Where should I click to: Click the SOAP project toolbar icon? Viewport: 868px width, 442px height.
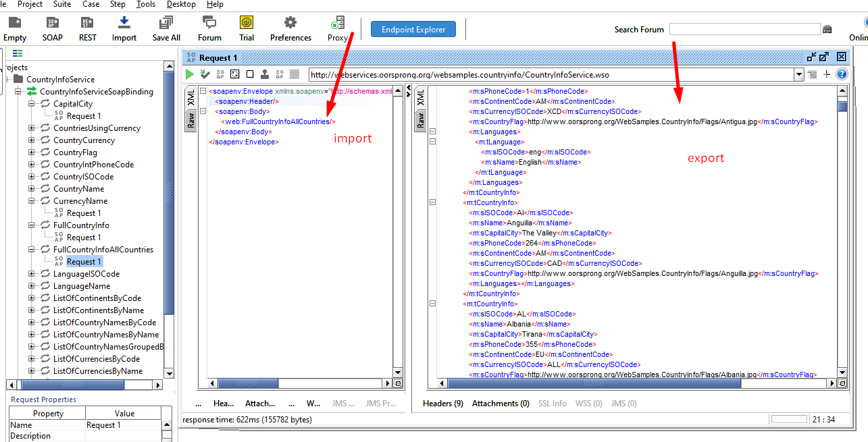(x=53, y=28)
